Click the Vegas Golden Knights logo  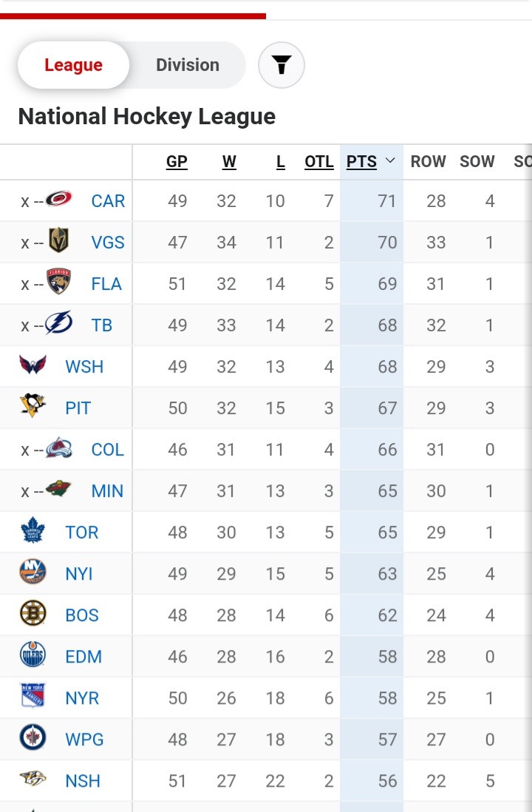pos(58,240)
